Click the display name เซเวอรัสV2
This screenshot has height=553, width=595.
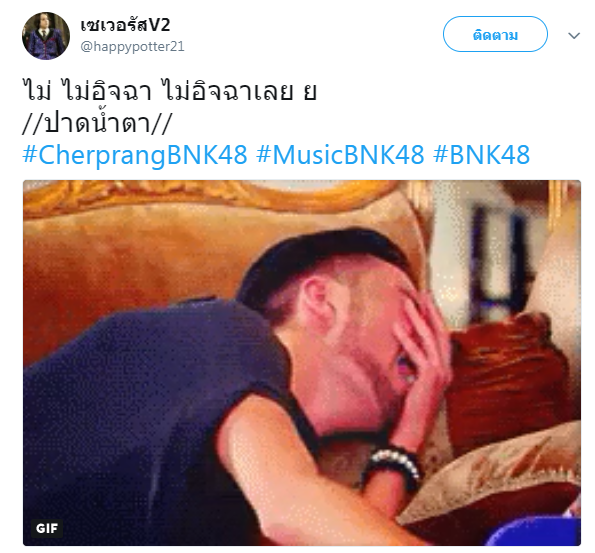[x=125, y=25]
